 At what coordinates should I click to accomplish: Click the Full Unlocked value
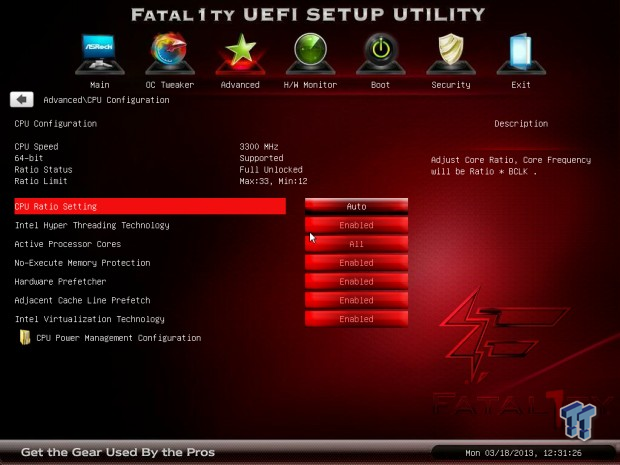pyautogui.click(x=271, y=170)
